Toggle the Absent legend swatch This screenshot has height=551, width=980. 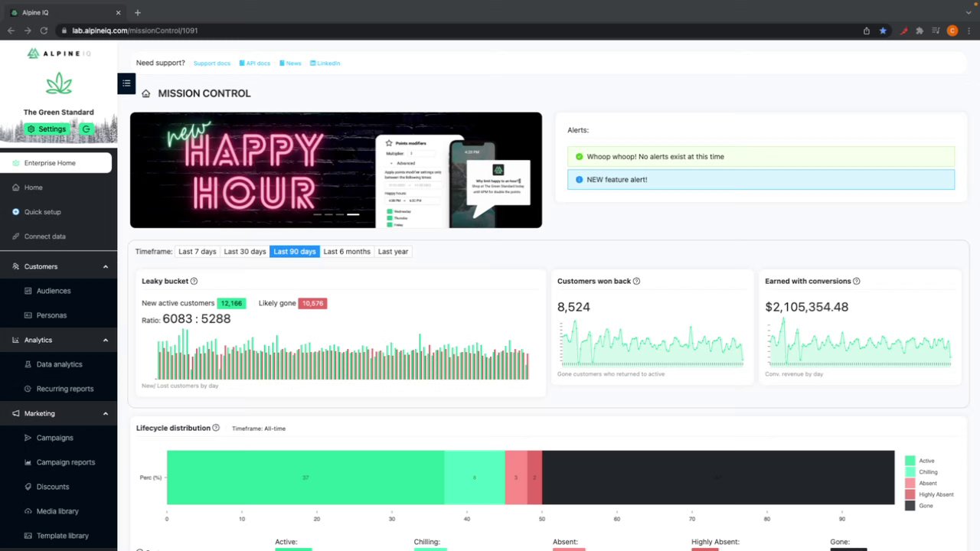point(910,483)
